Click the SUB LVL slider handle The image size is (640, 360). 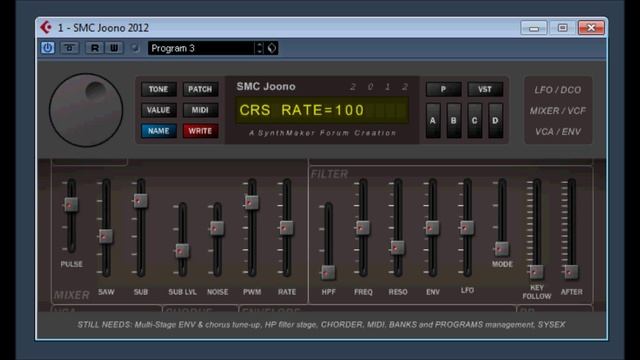(x=182, y=251)
